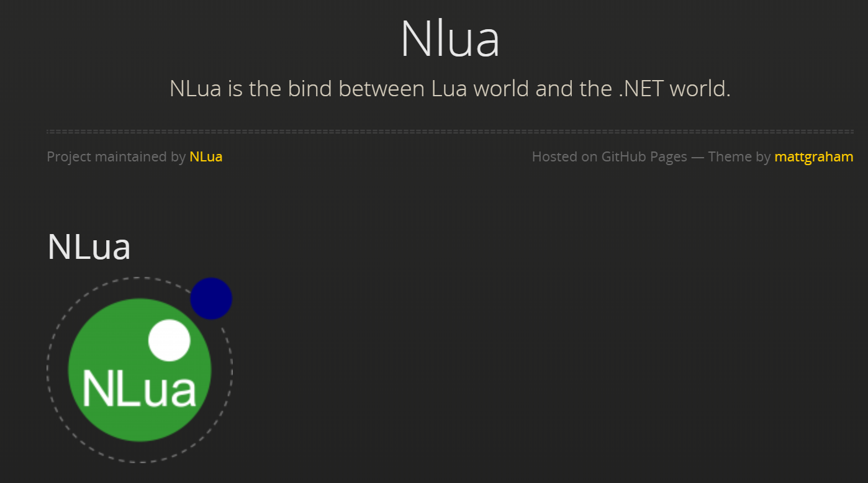The image size is (868, 483).
Task: Click the large Nlua page title
Action: tap(450, 39)
